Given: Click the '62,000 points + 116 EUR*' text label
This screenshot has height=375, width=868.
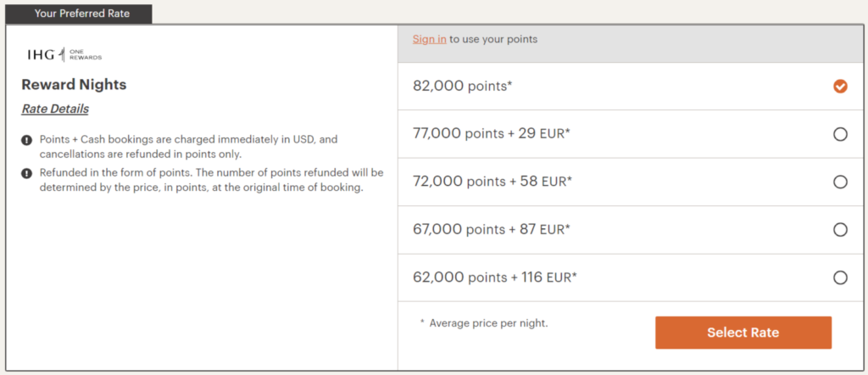Looking at the screenshot, I should click(495, 277).
